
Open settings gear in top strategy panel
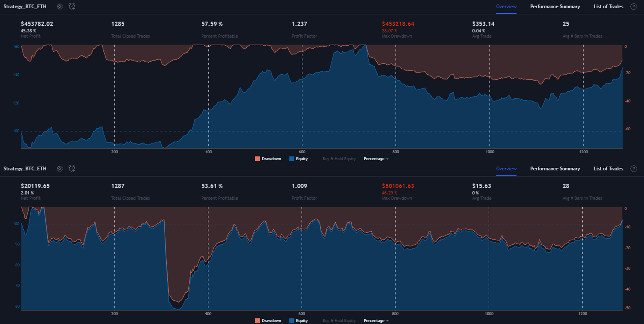[60, 7]
